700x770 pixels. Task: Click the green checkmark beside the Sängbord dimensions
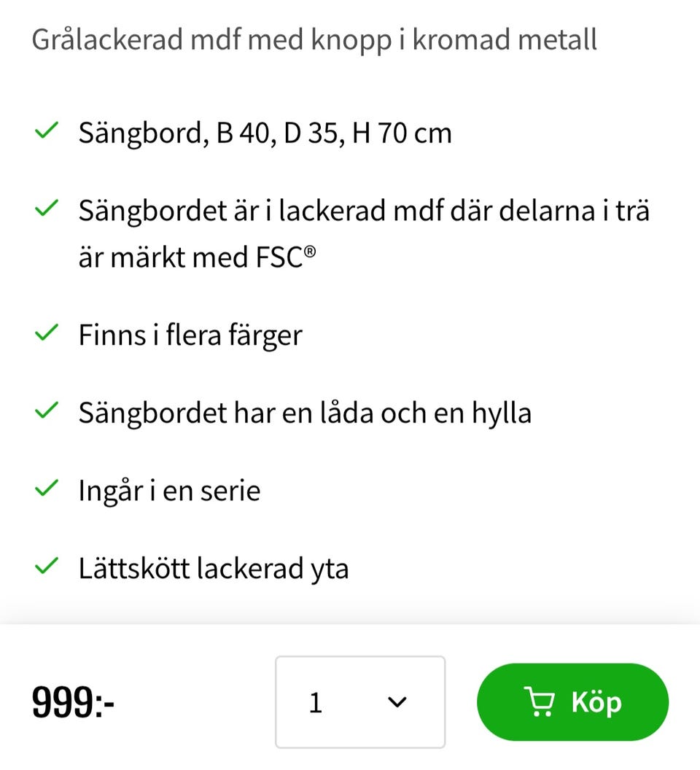tap(47, 132)
